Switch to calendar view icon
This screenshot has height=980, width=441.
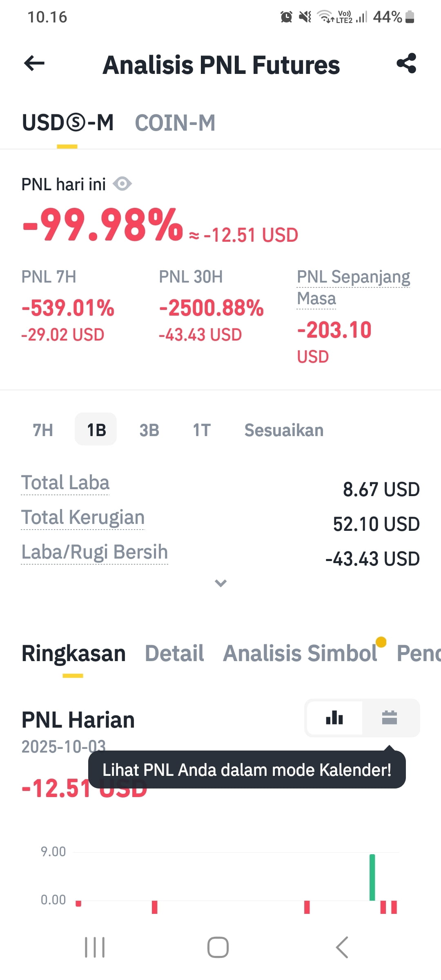[390, 718]
